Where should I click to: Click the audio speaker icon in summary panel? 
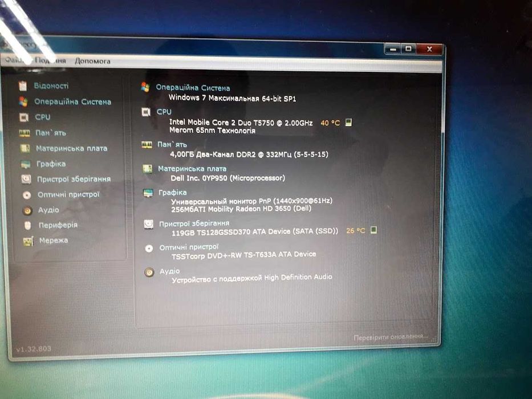149,272
